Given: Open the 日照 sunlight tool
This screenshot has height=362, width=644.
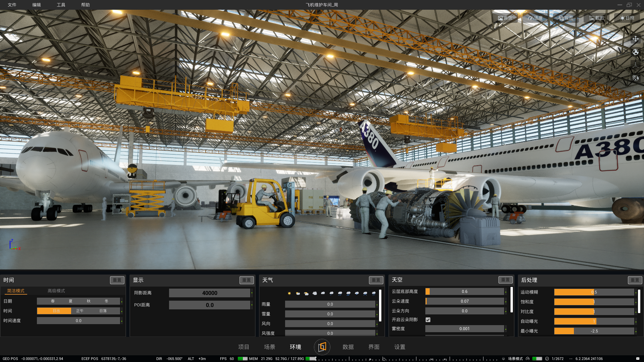Looking at the screenshot, I should (627, 18).
